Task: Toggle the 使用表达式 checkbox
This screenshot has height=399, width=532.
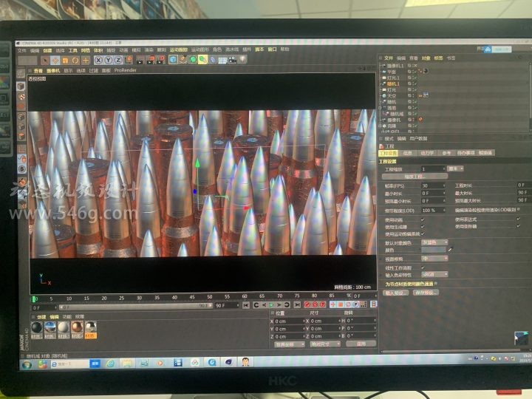Action: point(518,219)
